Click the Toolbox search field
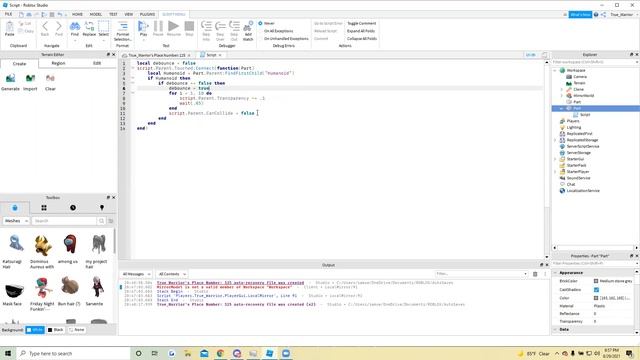Screen dimensions: 640x360 click(64, 221)
